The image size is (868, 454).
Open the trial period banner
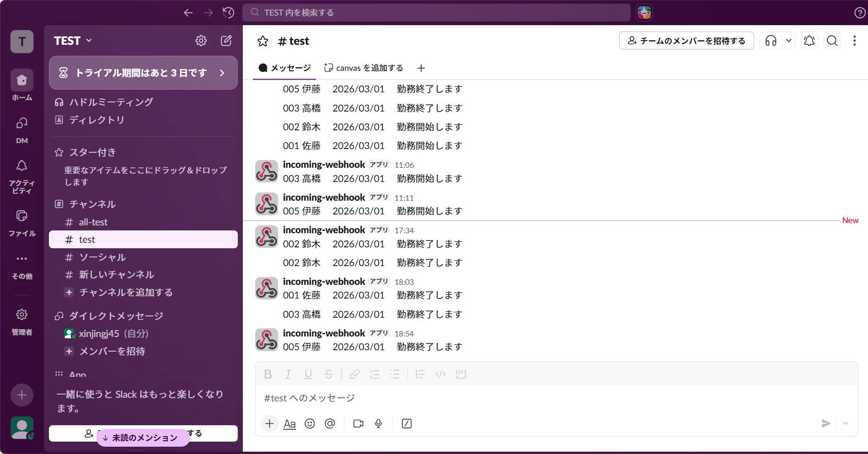click(x=143, y=73)
